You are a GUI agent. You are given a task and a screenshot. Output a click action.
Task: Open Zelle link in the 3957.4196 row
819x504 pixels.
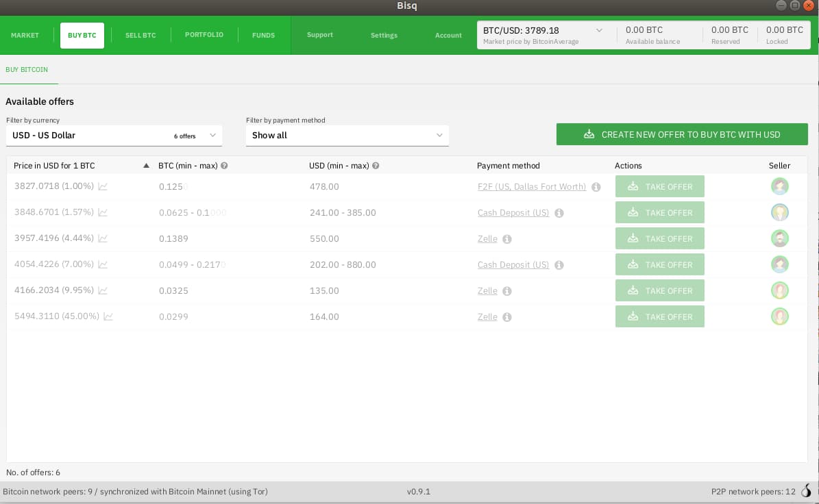point(487,239)
